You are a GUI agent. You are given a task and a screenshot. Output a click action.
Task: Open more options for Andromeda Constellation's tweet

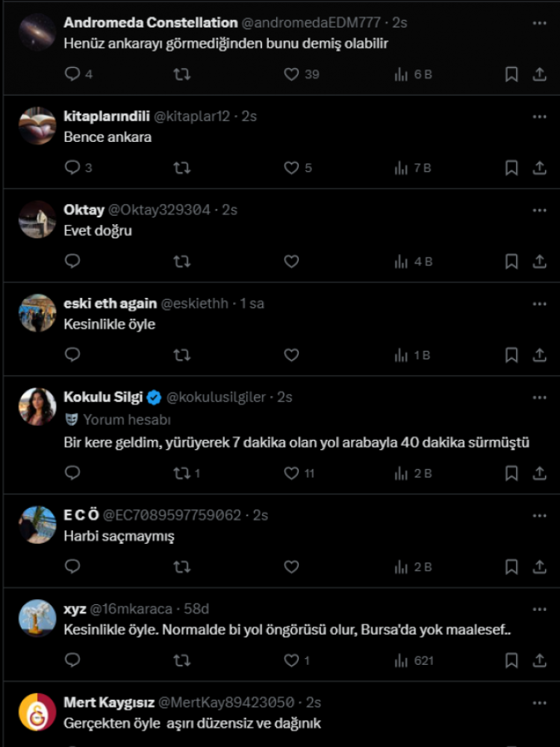point(539,23)
